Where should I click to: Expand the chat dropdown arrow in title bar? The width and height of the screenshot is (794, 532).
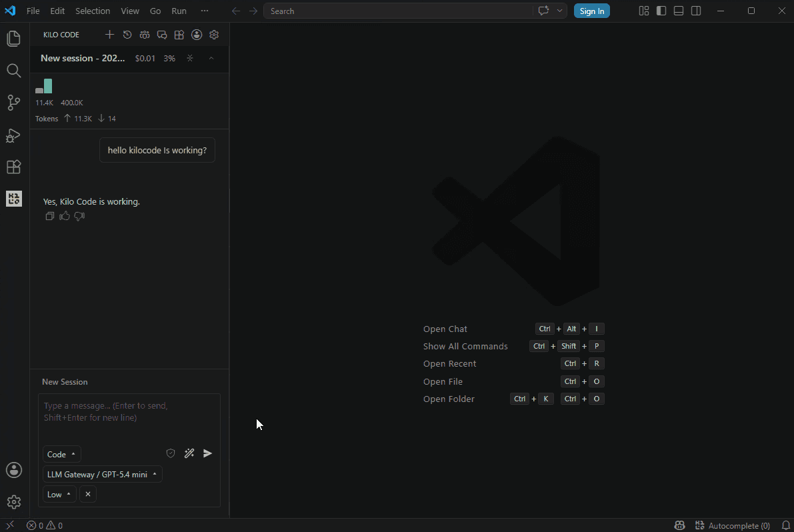(x=559, y=11)
